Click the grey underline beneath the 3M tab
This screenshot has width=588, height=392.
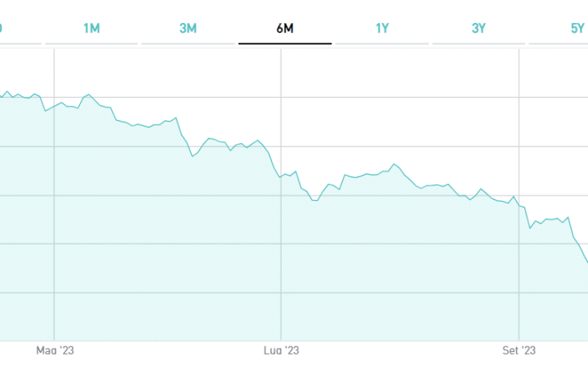pyautogui.click(x=188, y=43)
